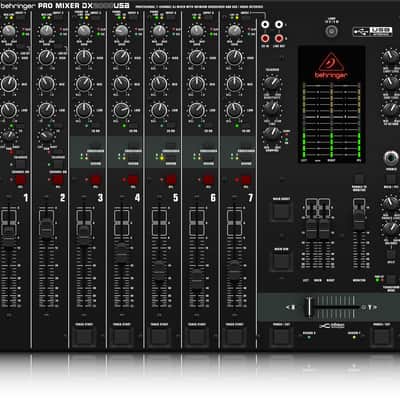Click the channel 7 fader cap
400x400 pixels.
pos(235,269)
